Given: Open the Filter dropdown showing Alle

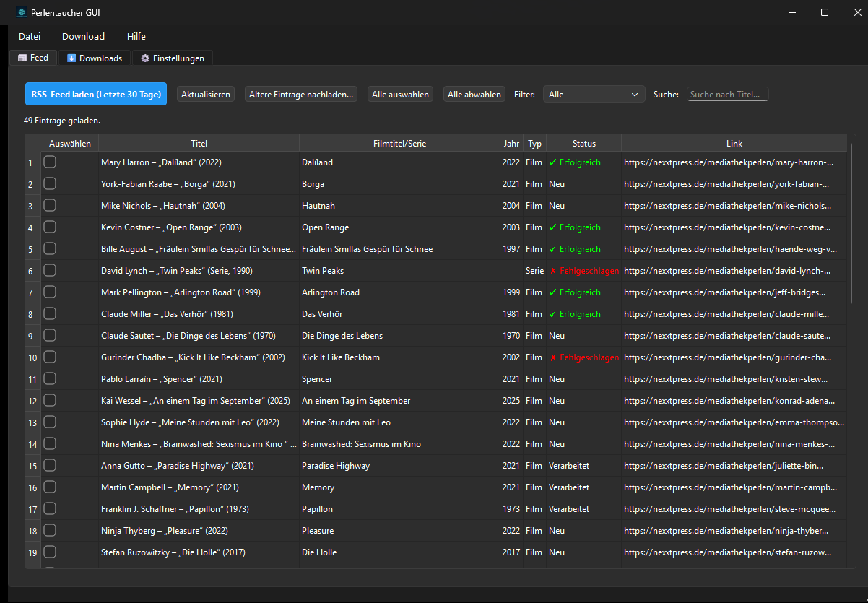Looking at the screenshot, I should coord(594,95).
